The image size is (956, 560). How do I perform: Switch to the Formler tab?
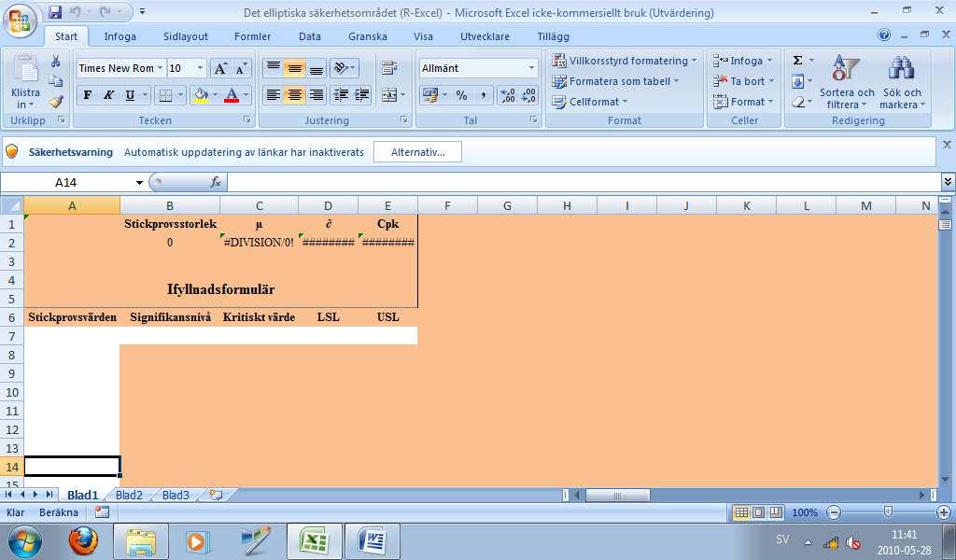pyautogui.click(x=252, y=36)
